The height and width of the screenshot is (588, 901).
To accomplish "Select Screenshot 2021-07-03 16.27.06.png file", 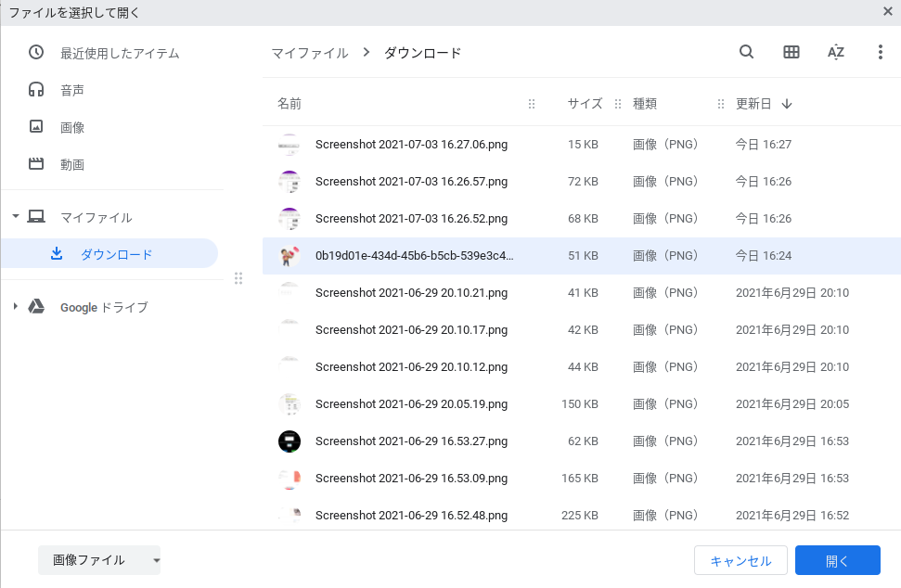I will click(411, 145).
